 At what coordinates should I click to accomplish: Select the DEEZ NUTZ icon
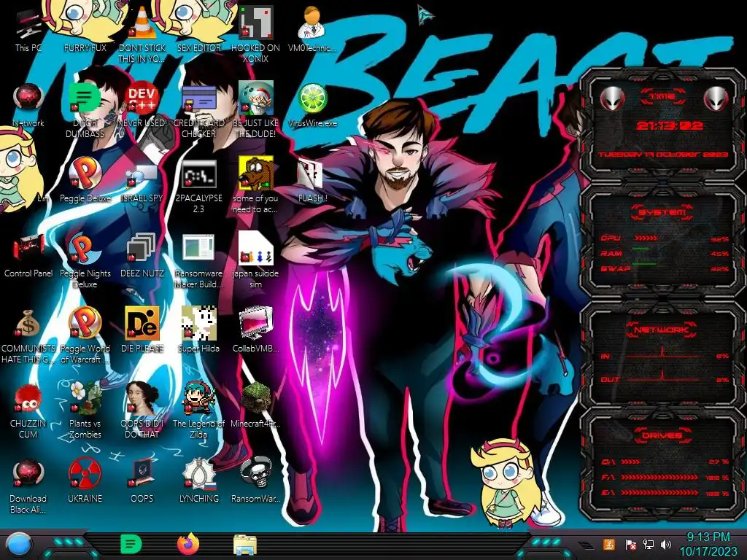[142, 249]
